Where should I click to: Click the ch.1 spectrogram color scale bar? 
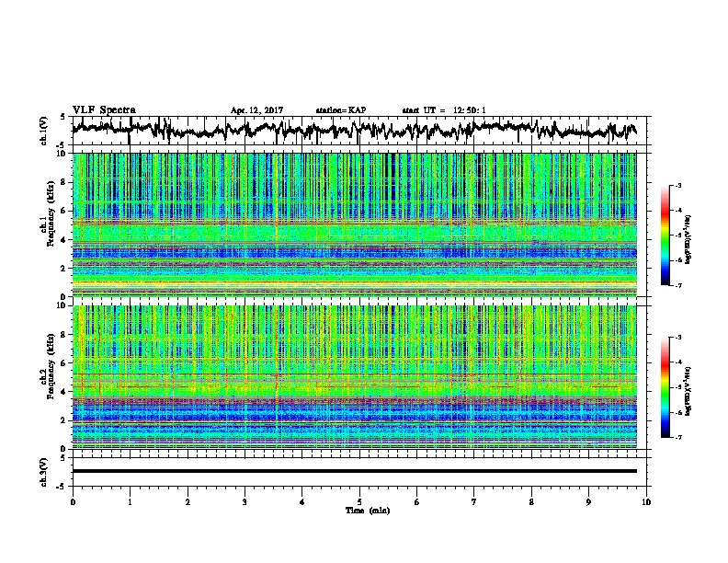(665, 236)
